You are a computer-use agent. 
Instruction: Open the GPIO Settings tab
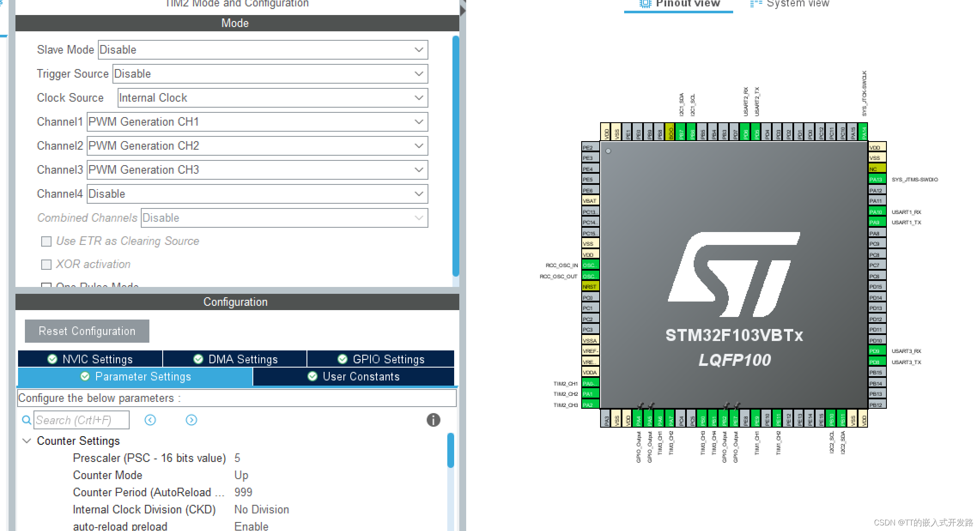(x=381, y=359)
